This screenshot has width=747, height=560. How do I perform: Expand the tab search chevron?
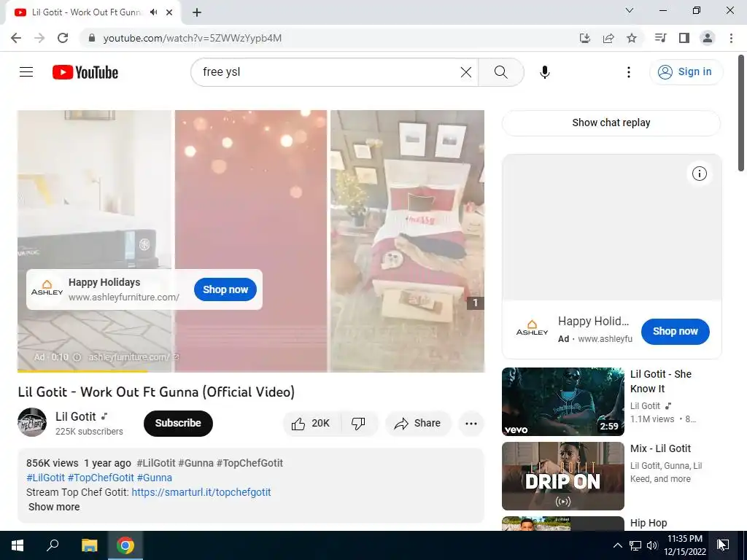click(630, 10)
